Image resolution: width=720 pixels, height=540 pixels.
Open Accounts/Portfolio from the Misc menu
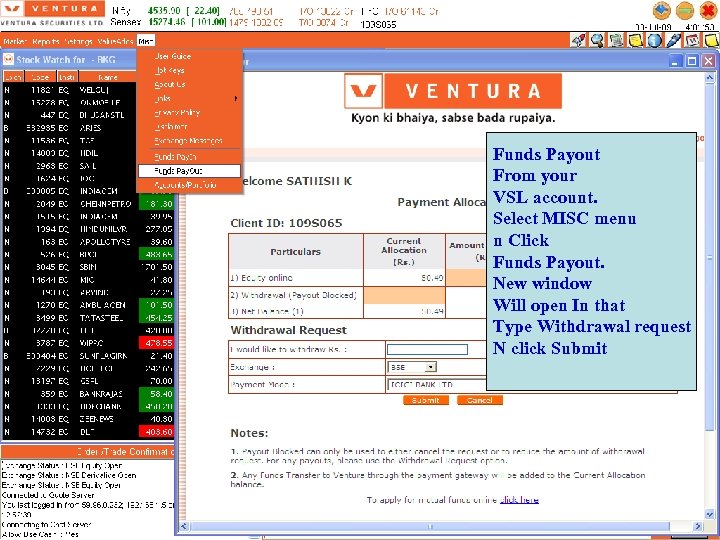tap(185, 185)
